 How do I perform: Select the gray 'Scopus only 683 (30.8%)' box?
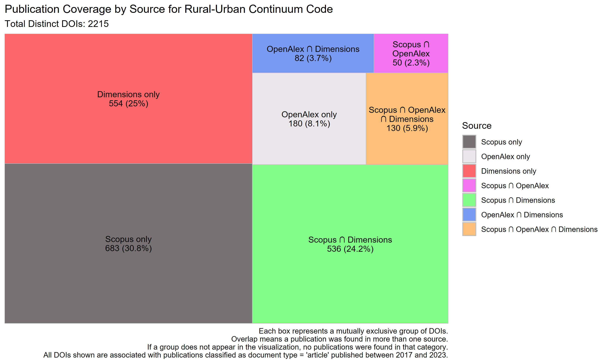[128, 243]
